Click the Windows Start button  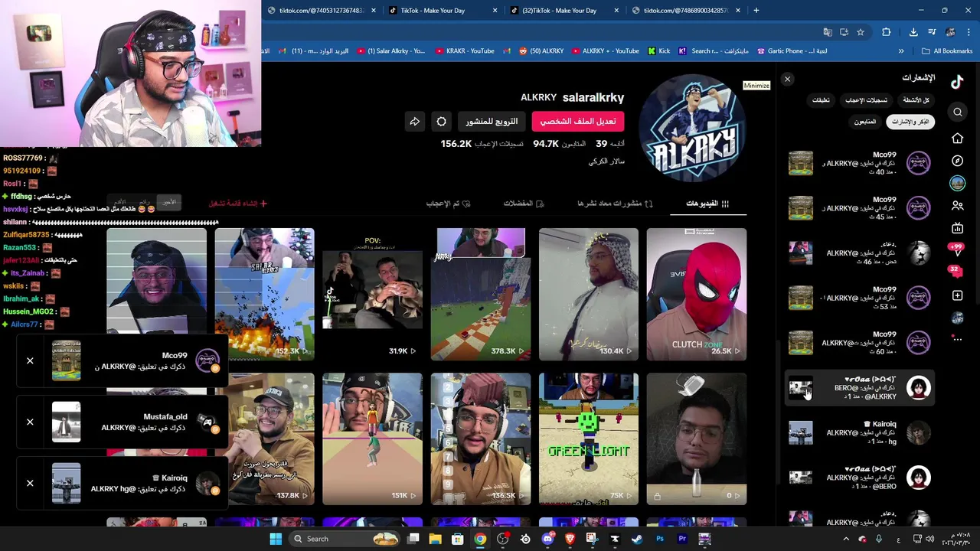click(x=276, y=539)
